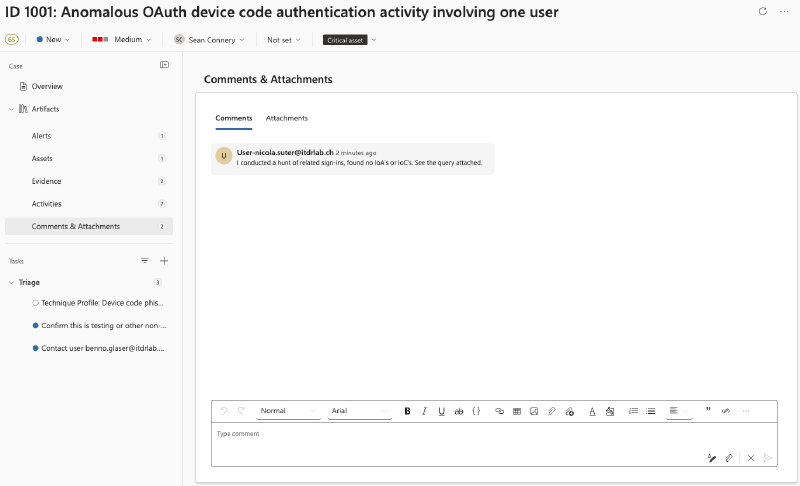Open the New status dropdown
800x486 pixels.
[x=53, y=39]
